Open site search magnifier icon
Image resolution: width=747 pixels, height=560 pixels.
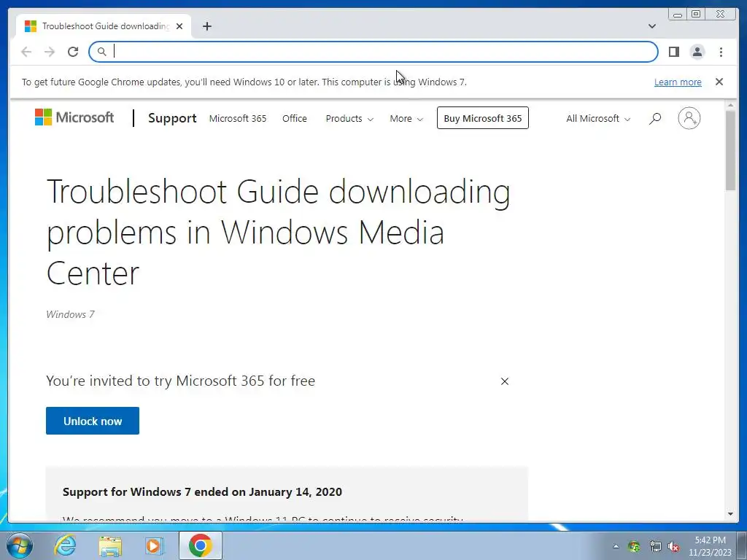click(x=655, y=118)
